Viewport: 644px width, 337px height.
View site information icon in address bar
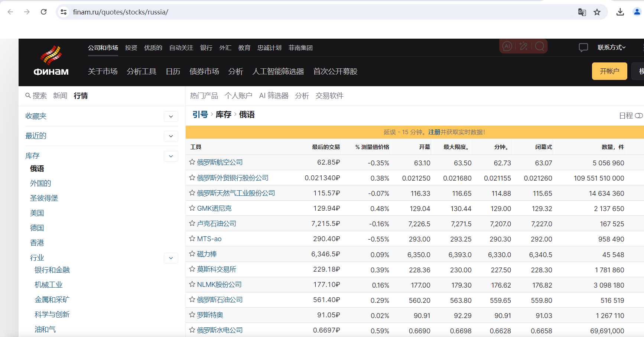64,12
